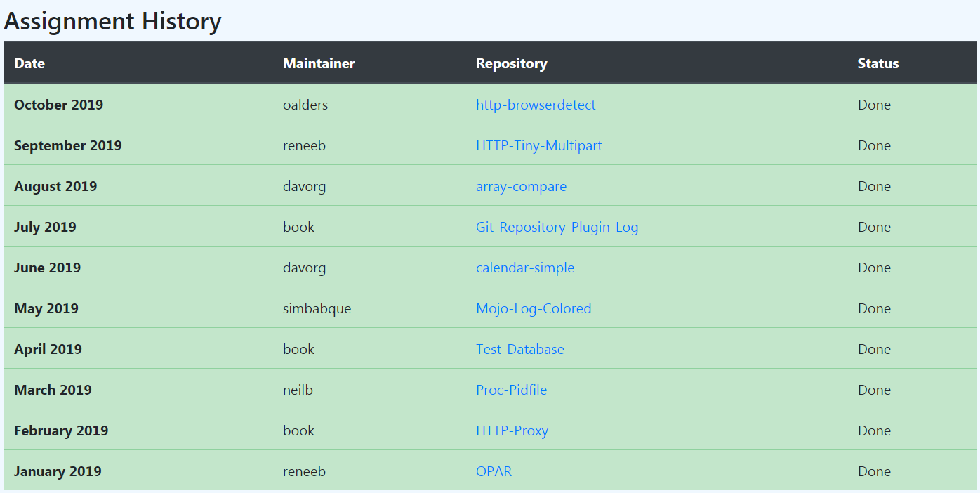Follow the array-compare repository link
Image resolution: width=980 pixels, height=493 pixels.
tap(521, 186)
